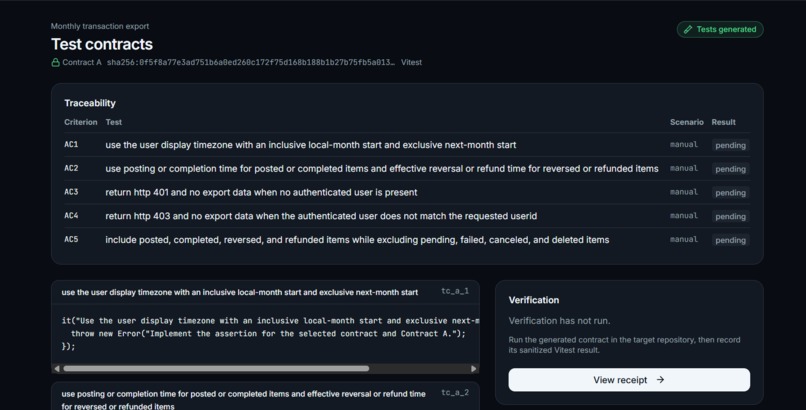Click the 'throw new Error' code line

(x=268, y=333)
